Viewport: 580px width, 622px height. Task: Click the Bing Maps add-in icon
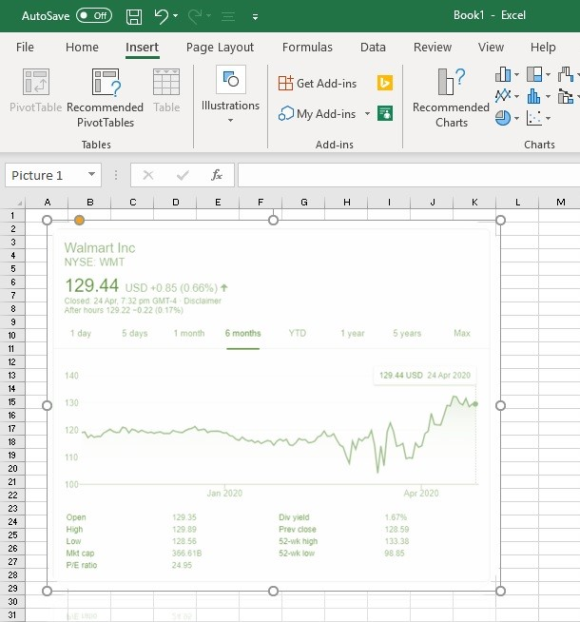(x=385, y=83)
